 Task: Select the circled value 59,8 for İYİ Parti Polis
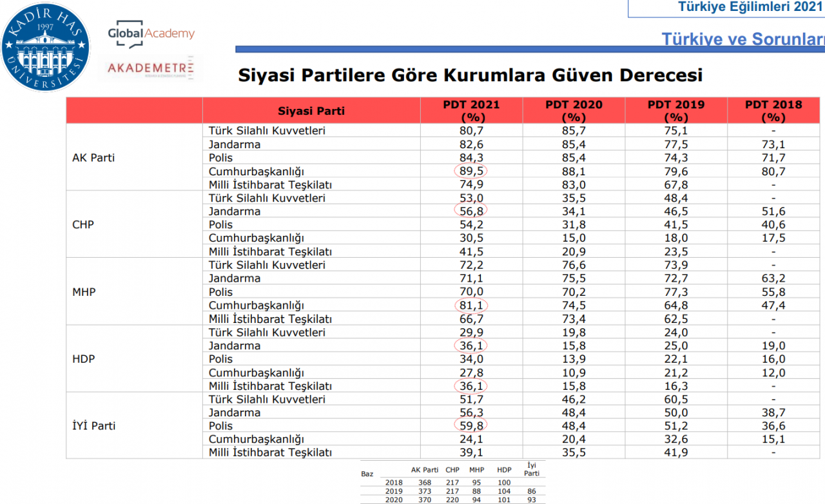471,426
